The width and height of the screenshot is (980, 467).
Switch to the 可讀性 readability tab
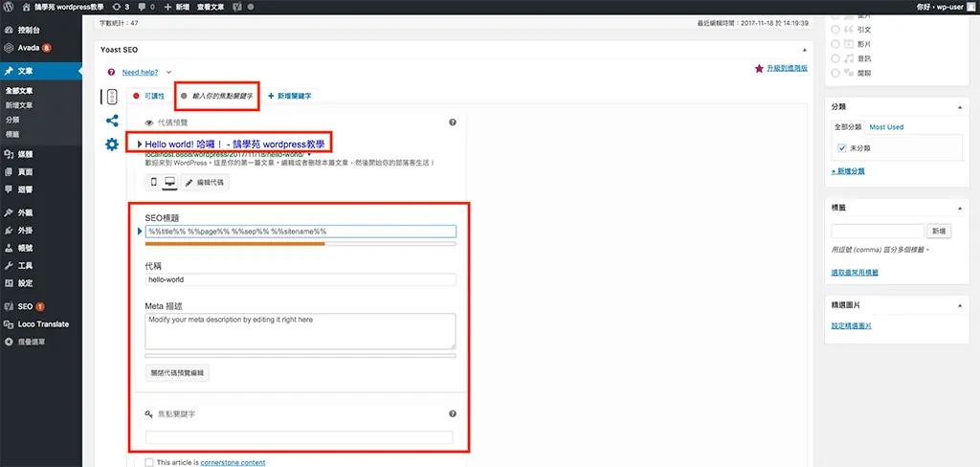[148, 97]
